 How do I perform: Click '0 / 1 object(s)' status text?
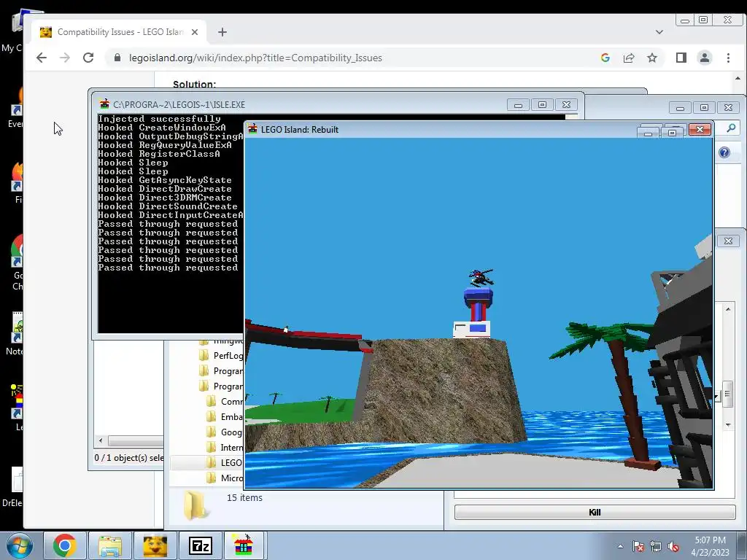click(128, 458)
